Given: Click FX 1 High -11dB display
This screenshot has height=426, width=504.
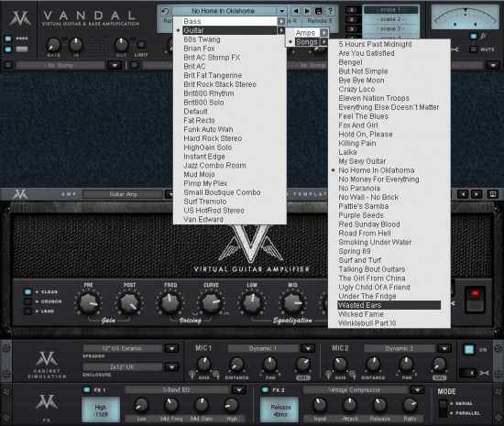Looking at the screenshot, I should coord(101,410).
